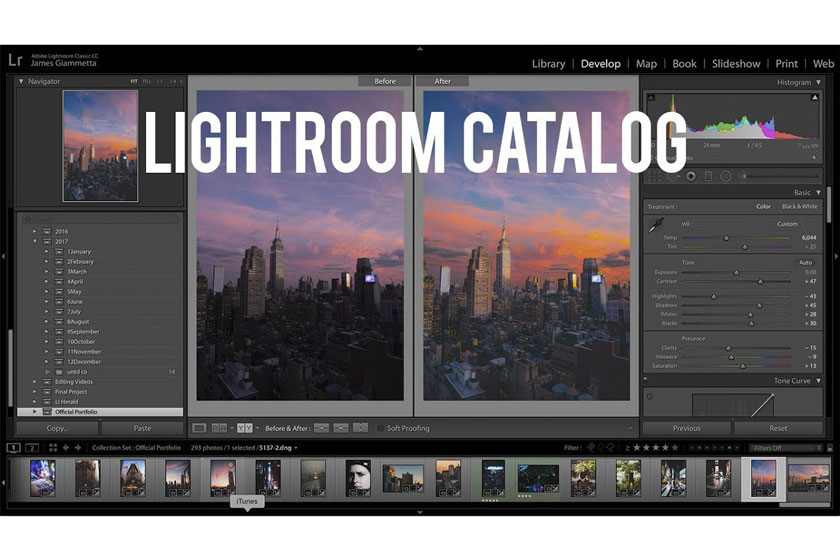Image resolution: width=840 pixels, height=560 pixels.
Task: Filter by four-star rating
Action: [x=665, y=447]
